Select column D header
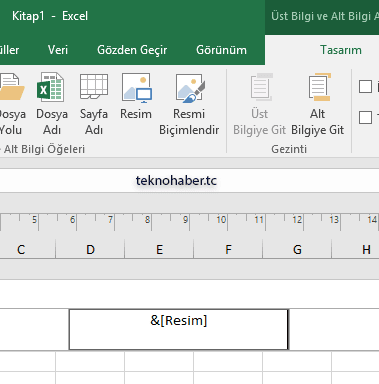 90,250
